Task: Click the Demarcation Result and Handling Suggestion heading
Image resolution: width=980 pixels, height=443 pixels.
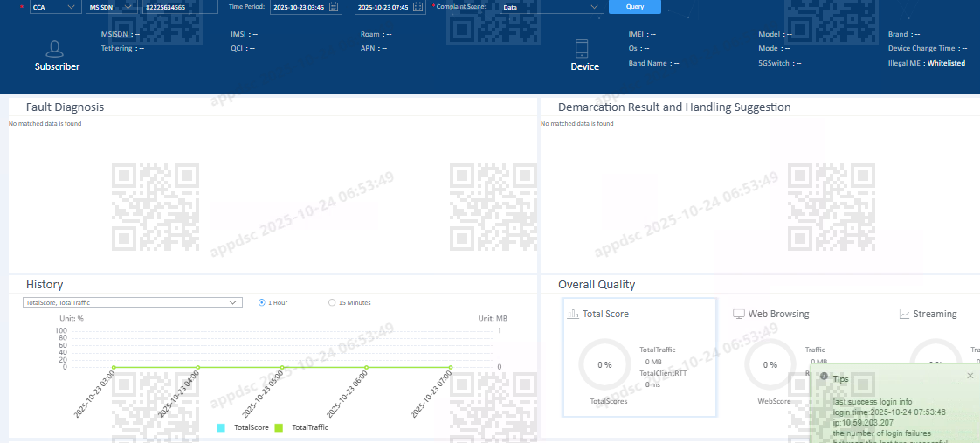Action: coord(674,107)
